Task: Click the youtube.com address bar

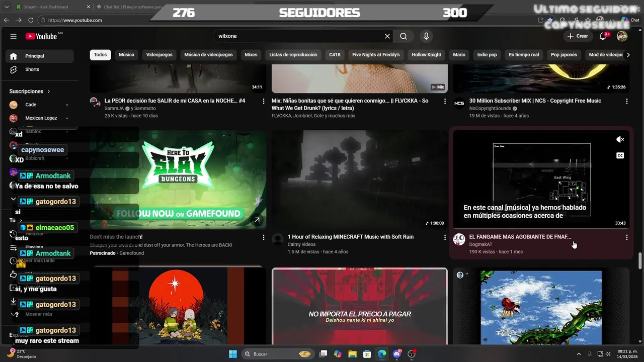Action: click(x=75, y=20)
